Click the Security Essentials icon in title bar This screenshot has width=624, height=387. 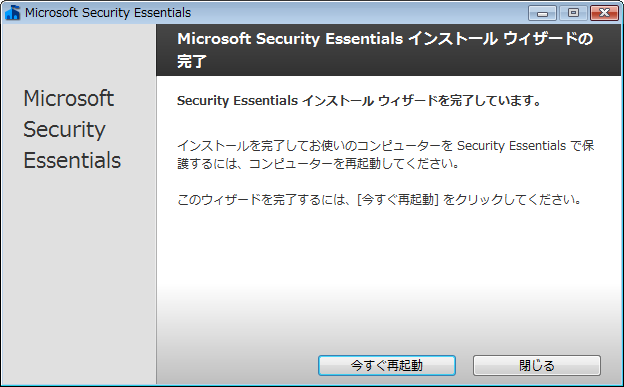point(13,13)
